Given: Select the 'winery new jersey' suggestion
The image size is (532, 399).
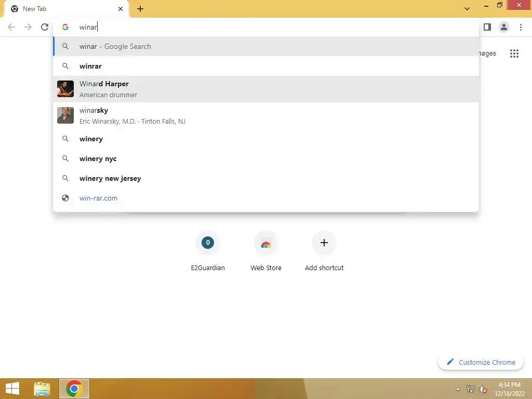Looking at the screenshot, I should coord(266,179).
